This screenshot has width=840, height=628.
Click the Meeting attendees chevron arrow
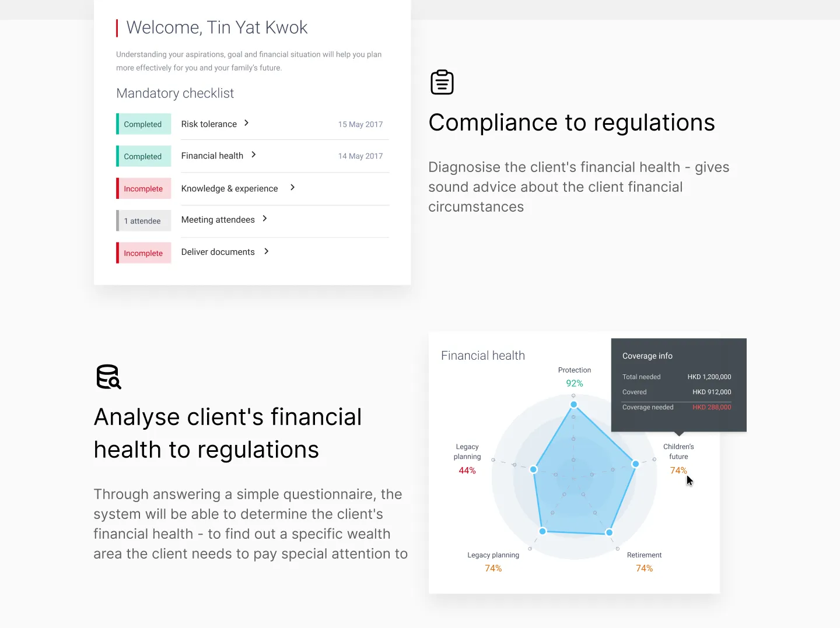point(265,219)
